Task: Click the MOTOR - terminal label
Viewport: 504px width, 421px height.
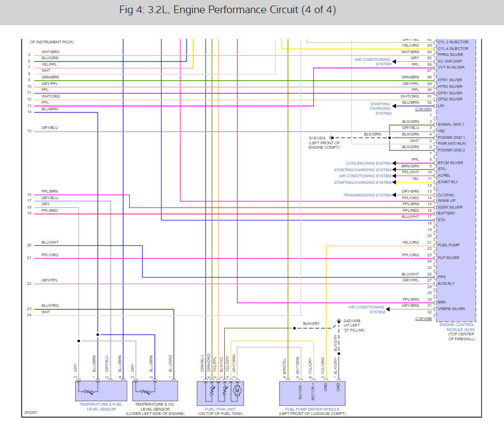Action: (x=300, y=391)
